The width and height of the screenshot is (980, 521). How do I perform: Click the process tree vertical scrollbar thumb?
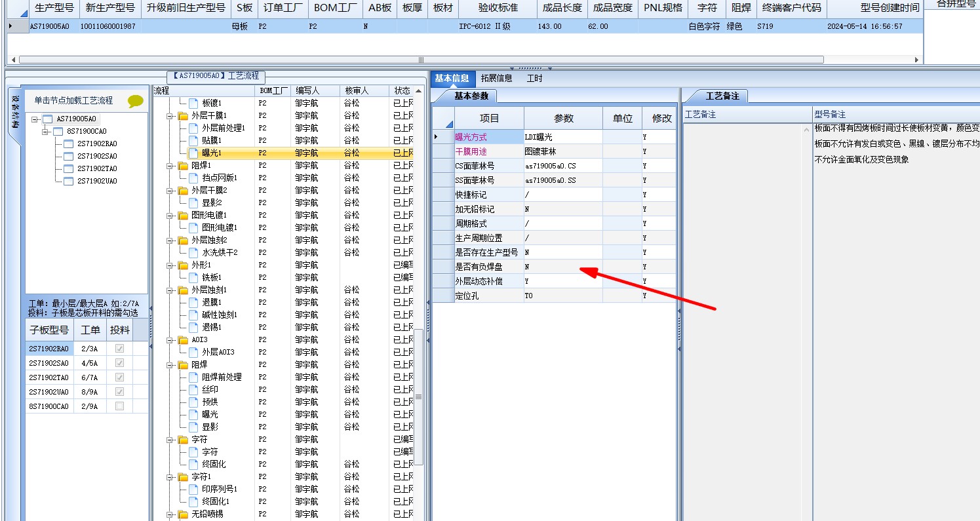click(418, 396)
